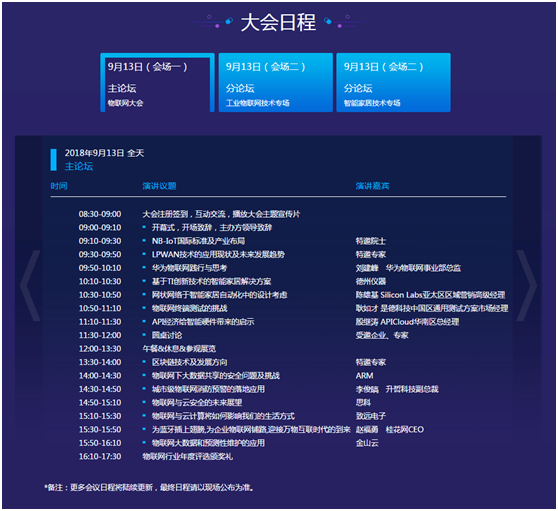Click the blue bar beside 2018年9月13日
Image resolution: width=558 pixels, height=511 pixels.
click(x=54, y=160)
